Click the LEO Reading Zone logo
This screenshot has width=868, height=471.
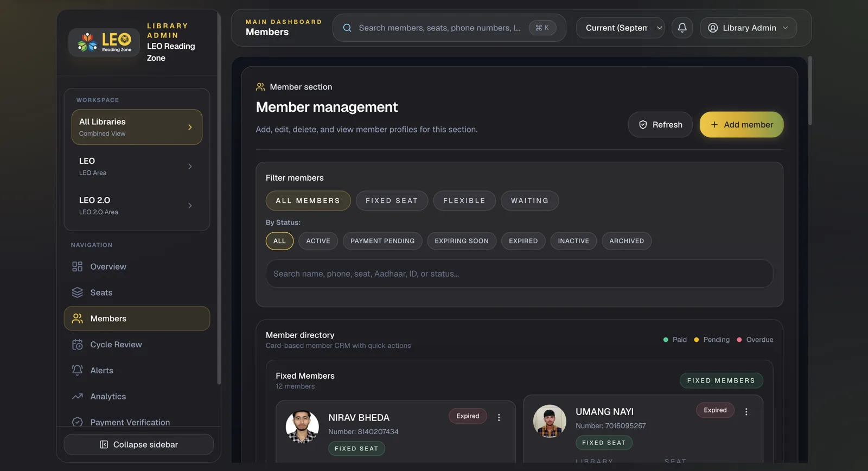pyautogui.click(x=104, y=42)
